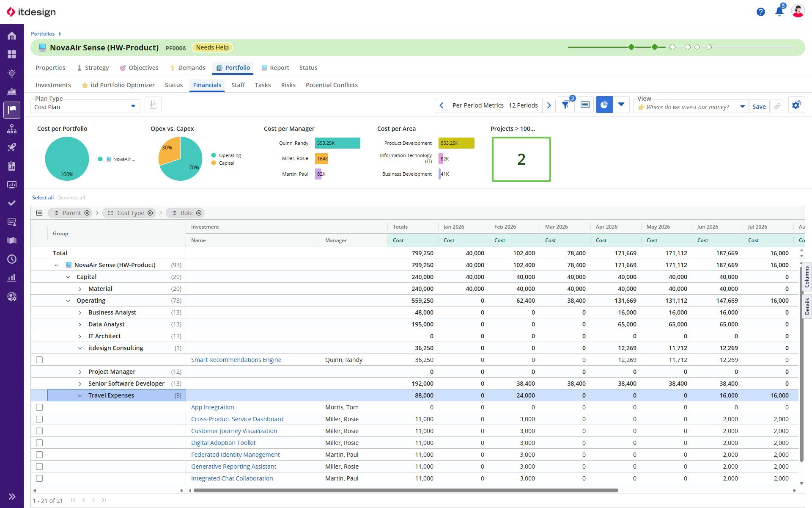Collapse the Operating group
812x508 pixels.
pos(68,301)
